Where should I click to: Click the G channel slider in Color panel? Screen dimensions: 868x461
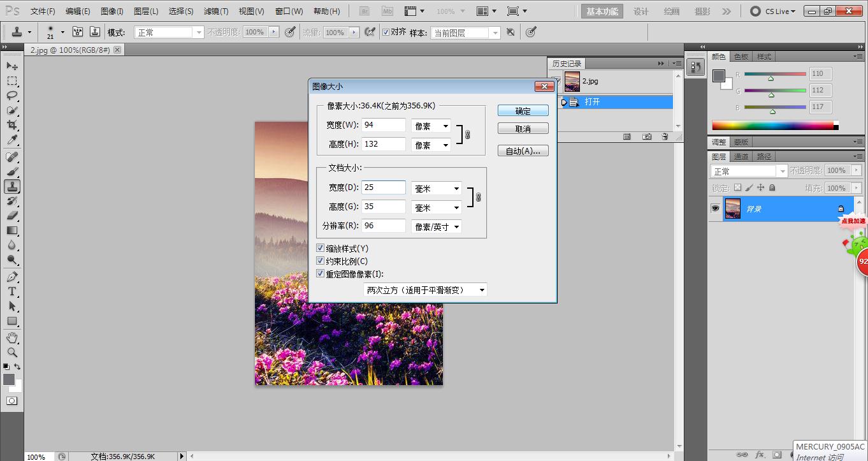[x=772, y=90]
